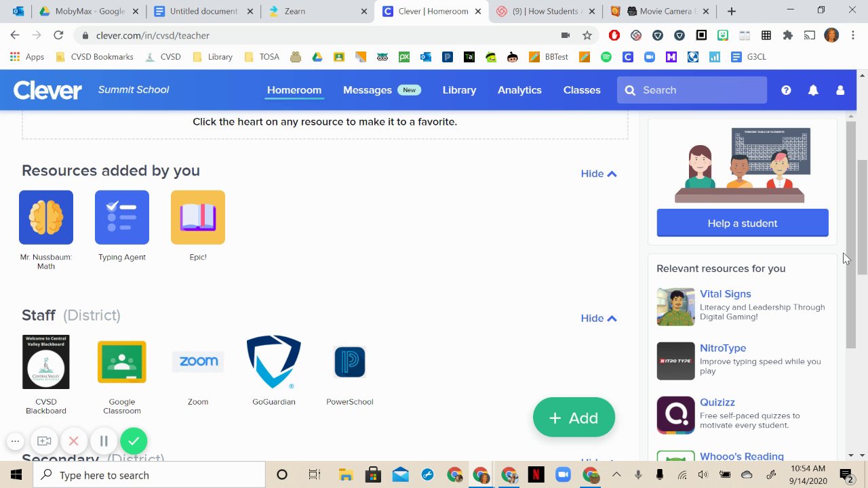Show hidden system tray icons
This screenshot has height=488, width=868.
click(616, 474)
